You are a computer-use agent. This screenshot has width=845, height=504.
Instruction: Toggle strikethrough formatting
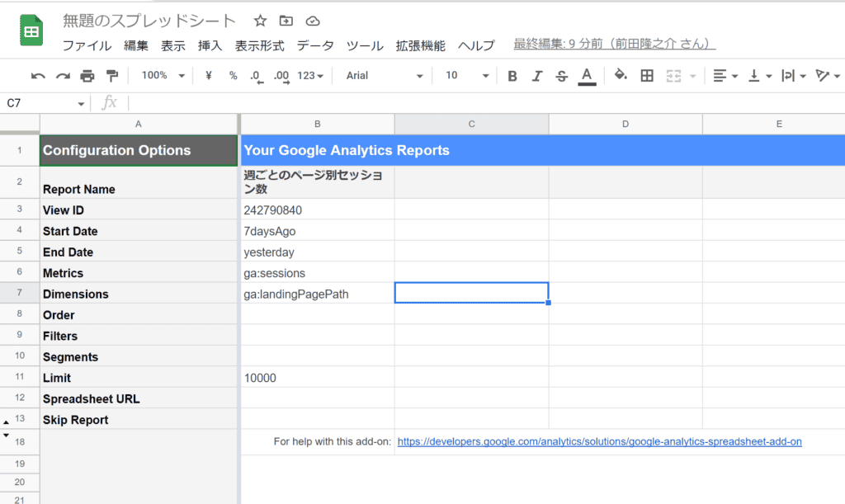pos(561,77)
